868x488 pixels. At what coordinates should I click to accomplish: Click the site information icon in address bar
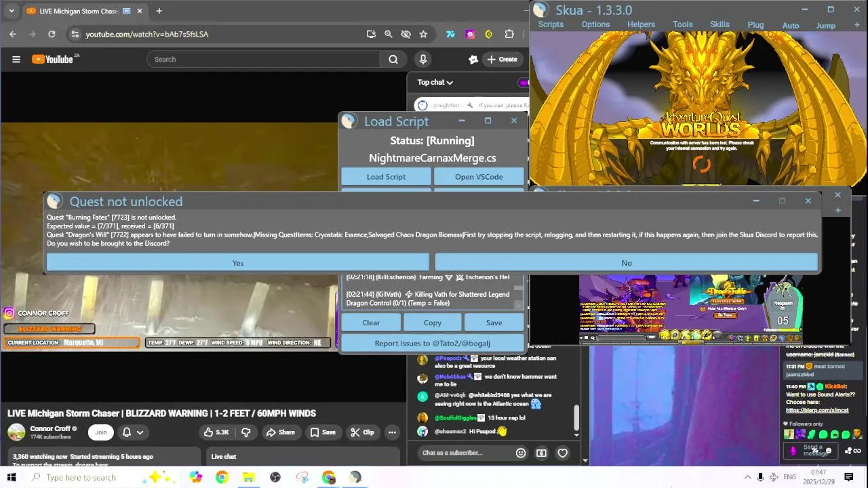tap(75, 34)
